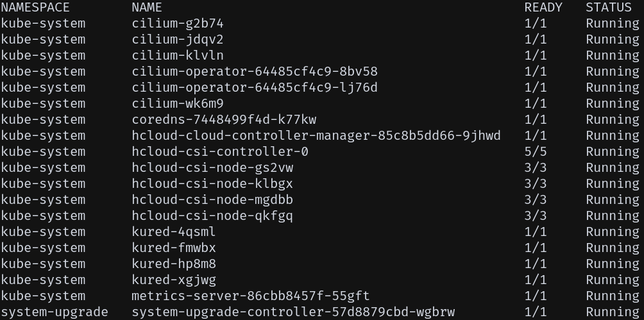644x320 pixels.
Task: Select the cilium-g2b74 pod name
Action: pos(178,24)
